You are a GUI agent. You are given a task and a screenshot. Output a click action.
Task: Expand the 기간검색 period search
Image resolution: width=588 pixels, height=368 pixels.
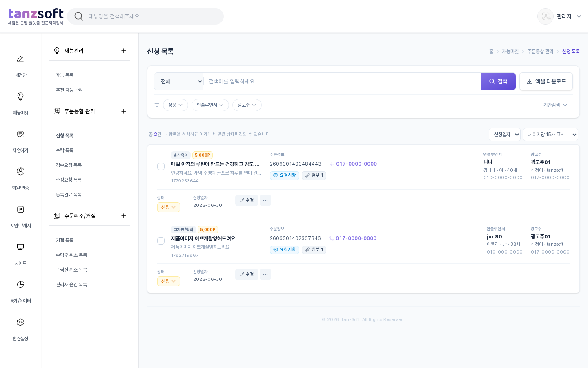click(555, 105)
